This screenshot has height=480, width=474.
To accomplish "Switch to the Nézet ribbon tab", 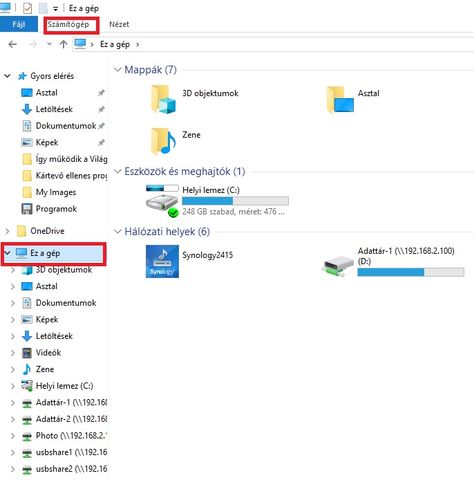I will 119,24.
